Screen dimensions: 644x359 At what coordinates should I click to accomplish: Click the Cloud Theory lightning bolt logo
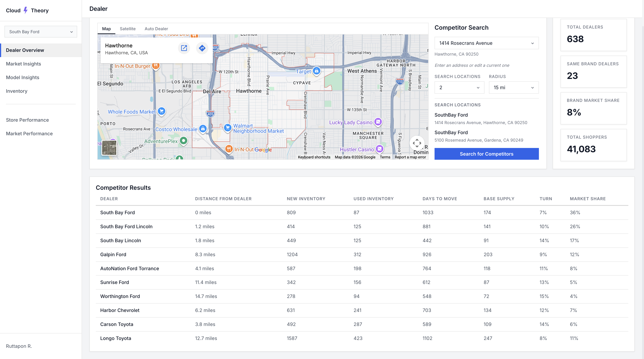[26, 10]
